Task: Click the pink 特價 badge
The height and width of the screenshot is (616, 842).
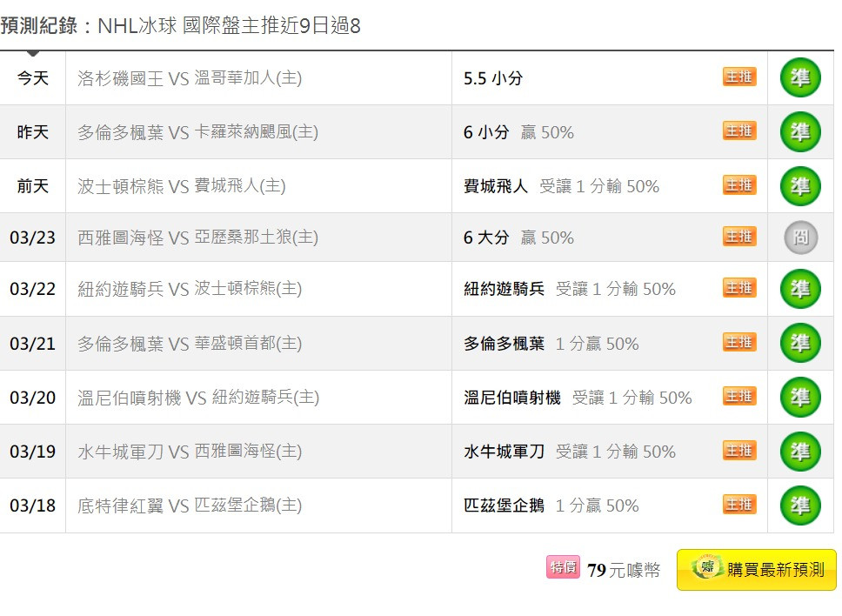Action: tap(564, 567)
